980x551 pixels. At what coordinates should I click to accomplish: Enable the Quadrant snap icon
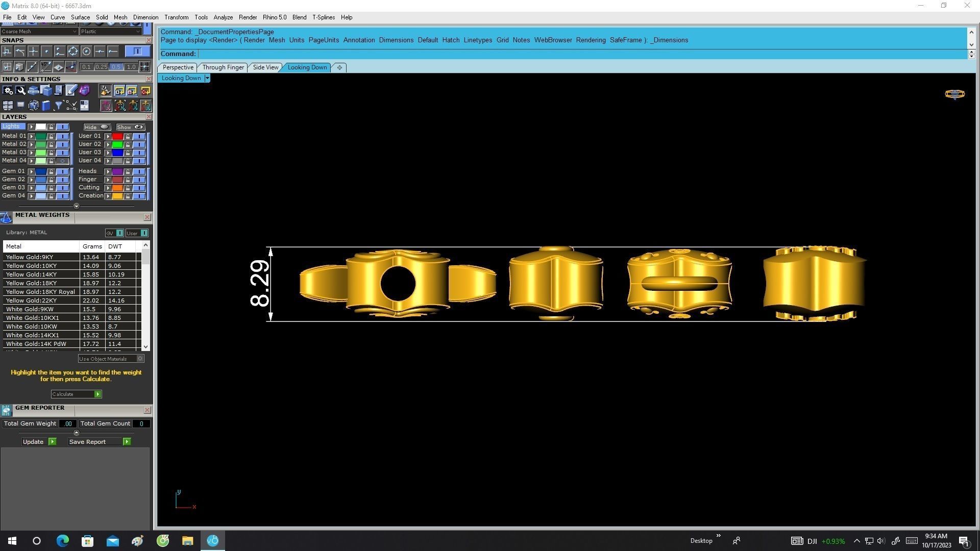(73, 52)
